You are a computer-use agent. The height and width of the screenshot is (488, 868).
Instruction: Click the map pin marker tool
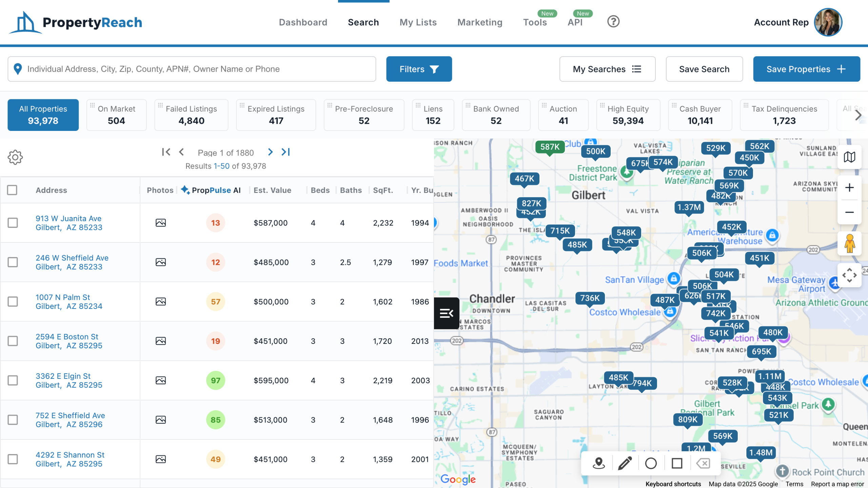(x=599, y=463)
